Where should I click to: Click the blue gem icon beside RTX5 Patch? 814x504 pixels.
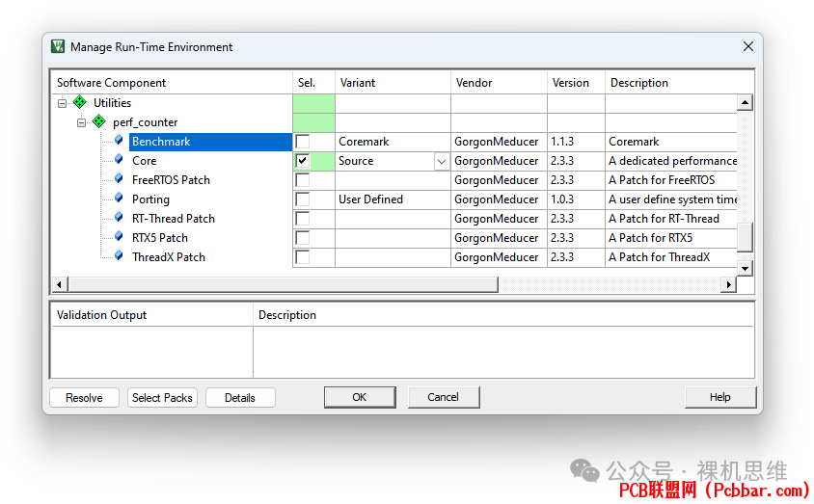tap(119, 236)
